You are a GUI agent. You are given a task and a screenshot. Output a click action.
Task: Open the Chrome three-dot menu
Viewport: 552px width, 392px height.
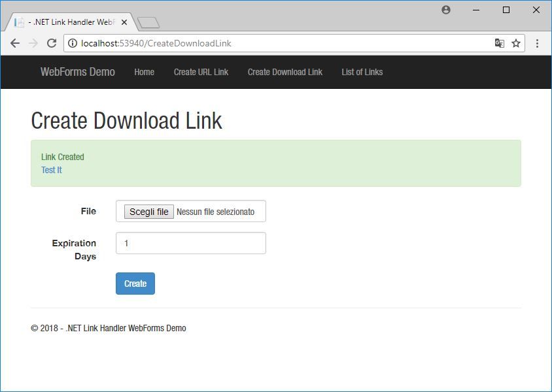coord(537,43)
